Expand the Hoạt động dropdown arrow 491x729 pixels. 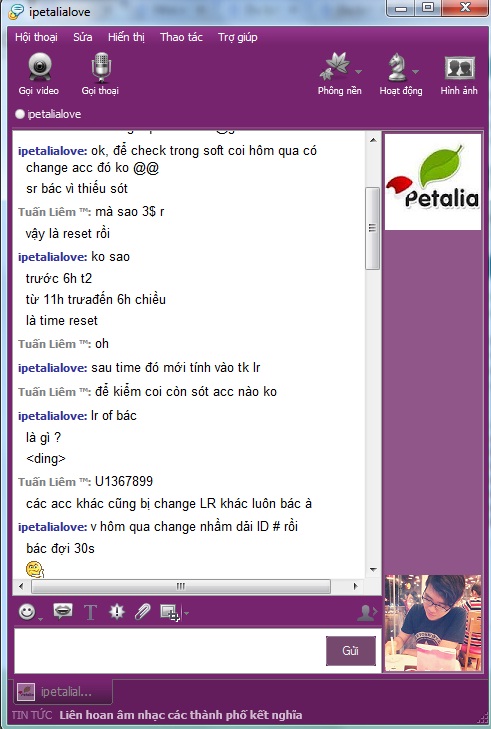point(416,72)
